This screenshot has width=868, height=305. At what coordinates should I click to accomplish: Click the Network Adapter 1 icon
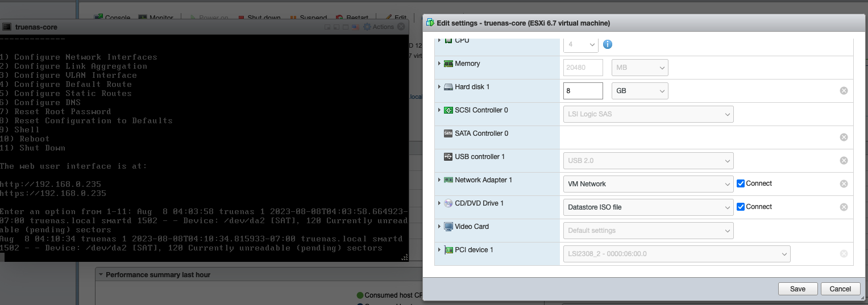(448, 180)
